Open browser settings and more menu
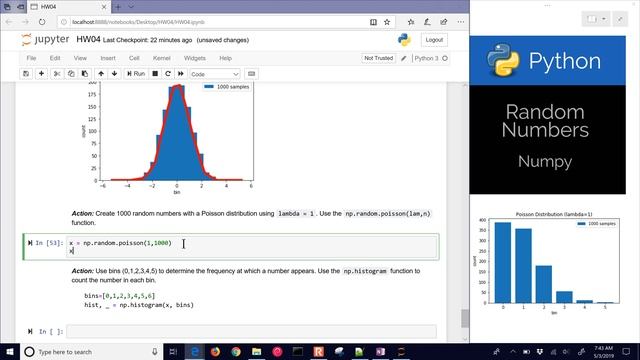The width and height of the screenshot is (640, 360). click(x=460, y=22)
